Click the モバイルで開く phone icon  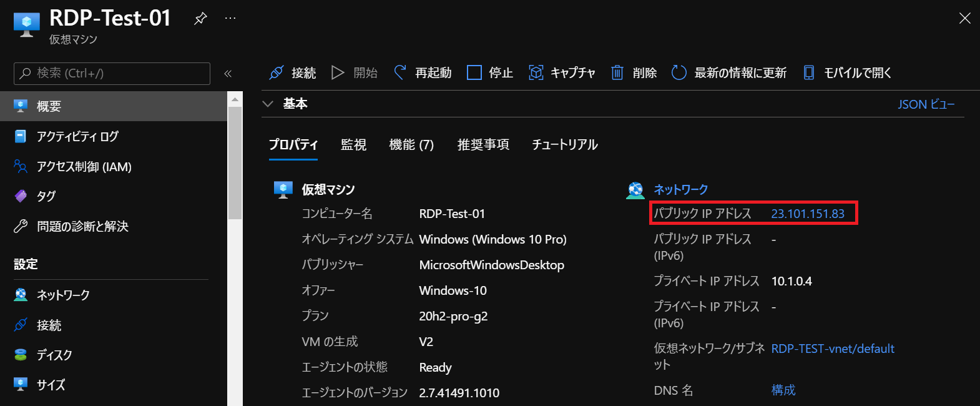tap(808, 72)
